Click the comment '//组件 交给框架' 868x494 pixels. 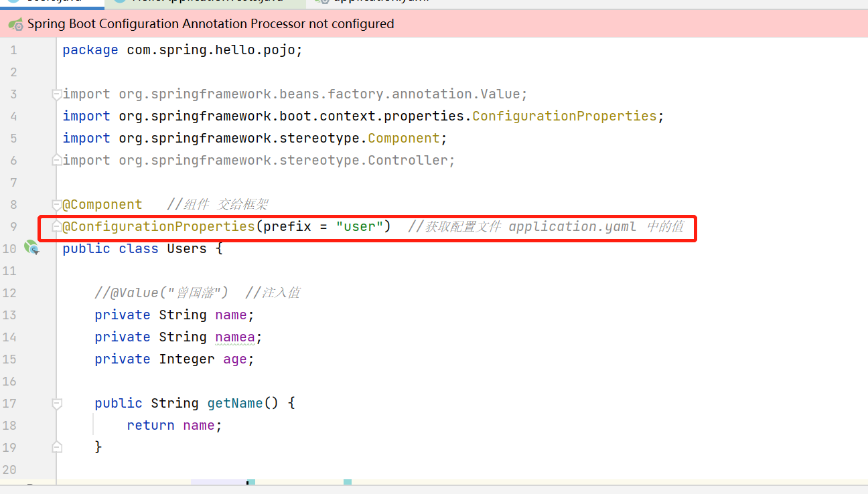[x=218, y=204]
